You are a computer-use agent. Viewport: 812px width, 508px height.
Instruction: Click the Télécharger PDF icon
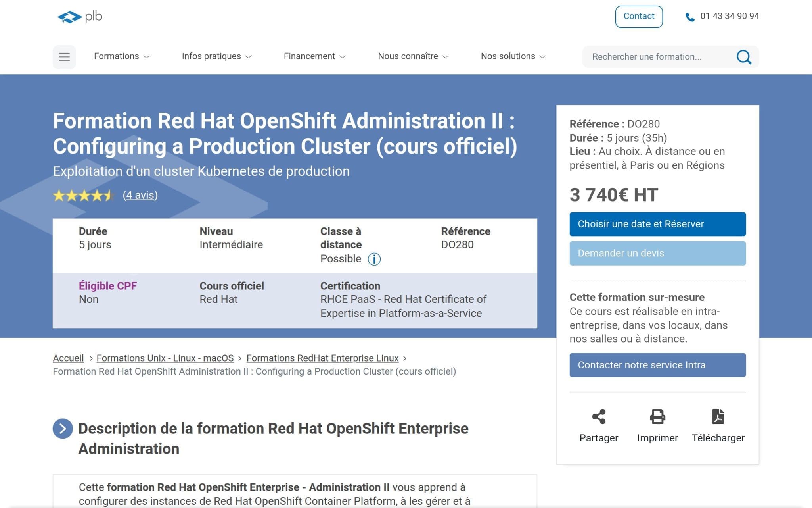pyautogui.click(x=718, y=417)
